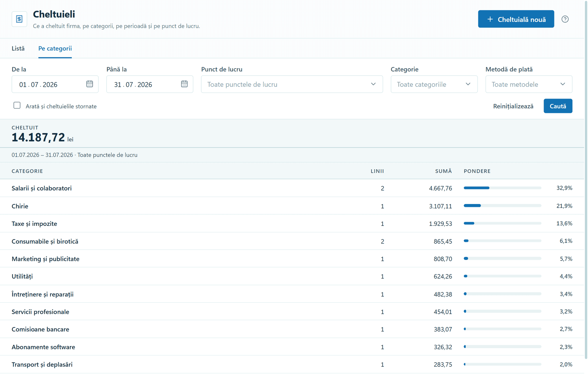Screen dimensions: 588x375
Task: Open the De la calendar picker icon
Action: point(90,84)
